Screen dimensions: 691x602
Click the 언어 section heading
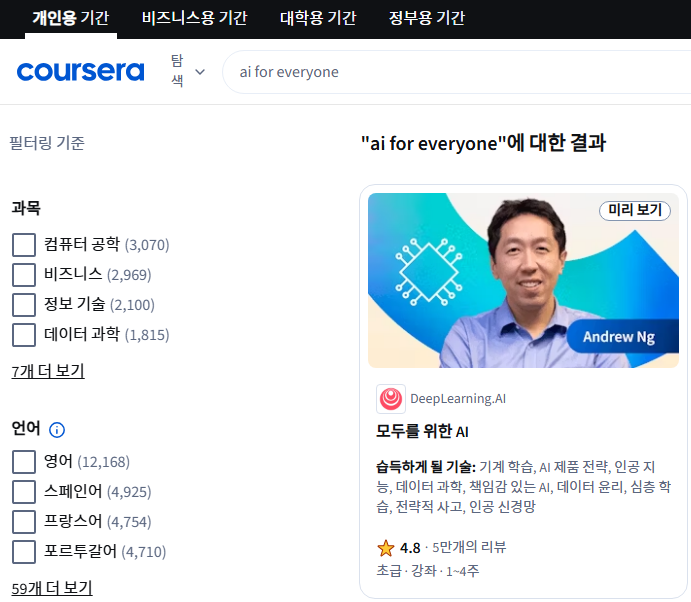click(x=26, y=428)
